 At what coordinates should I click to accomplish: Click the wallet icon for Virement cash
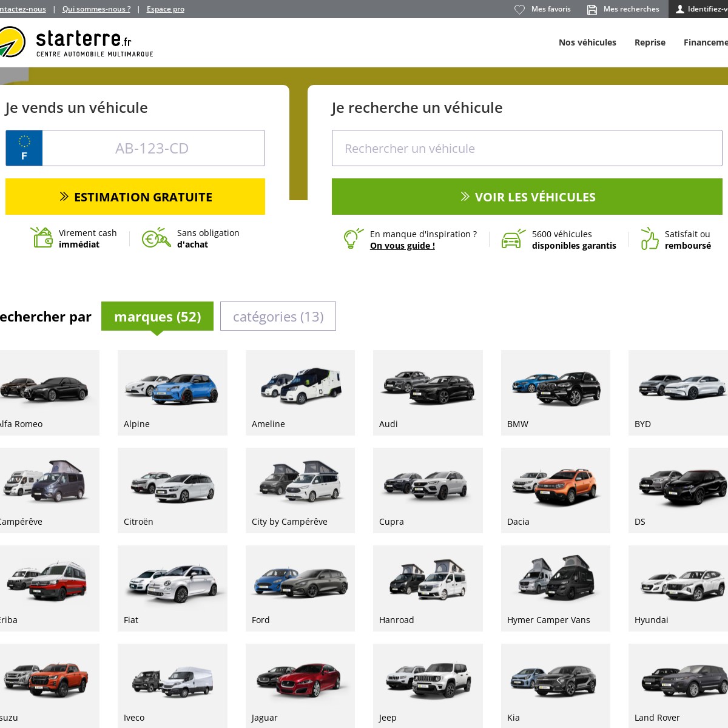tap(42, 237)
